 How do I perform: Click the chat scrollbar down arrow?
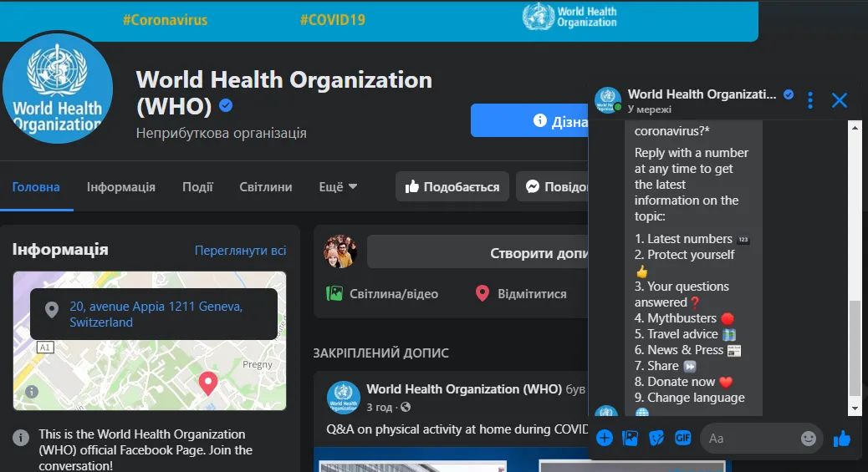click(854, 409)
